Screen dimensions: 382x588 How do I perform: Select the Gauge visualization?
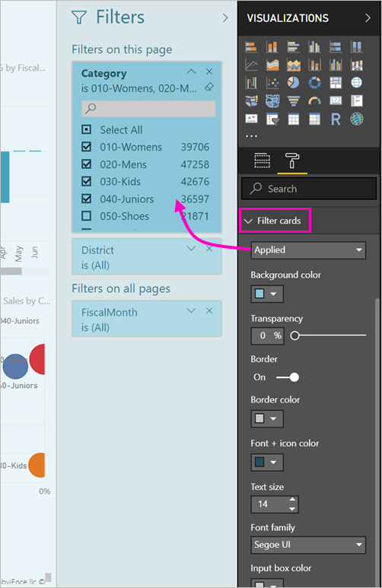pos(314,100)
